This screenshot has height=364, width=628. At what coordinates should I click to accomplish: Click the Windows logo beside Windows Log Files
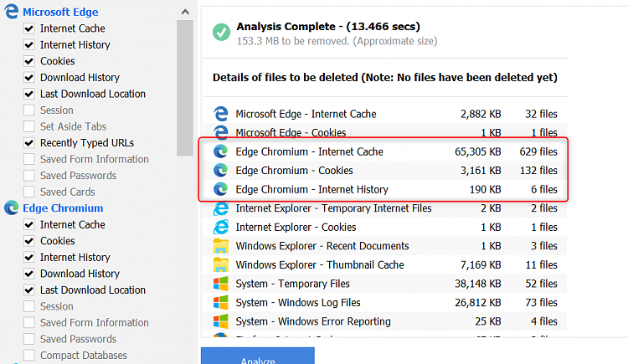click(x=221, y=302)
